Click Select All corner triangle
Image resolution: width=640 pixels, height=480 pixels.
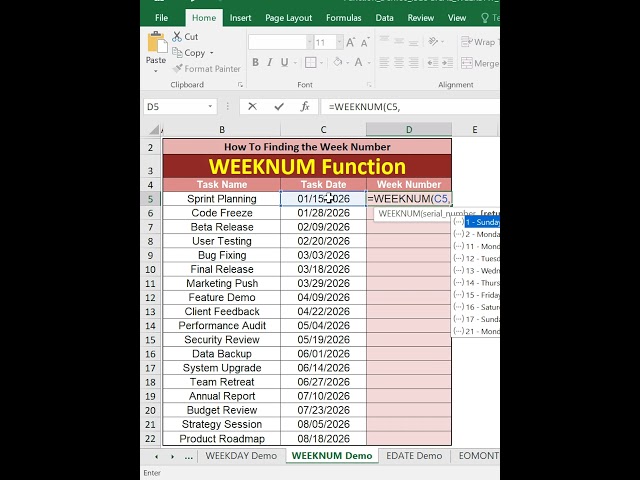(x=153, y=130)
